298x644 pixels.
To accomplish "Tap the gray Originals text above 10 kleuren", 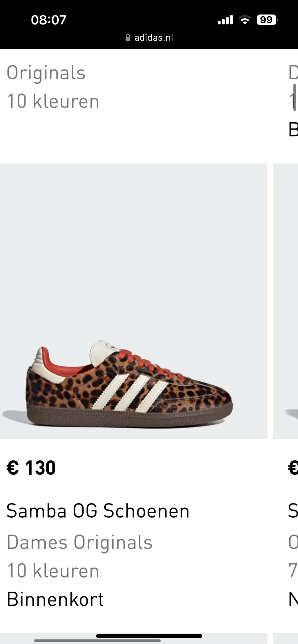I will tap(46, 73).
